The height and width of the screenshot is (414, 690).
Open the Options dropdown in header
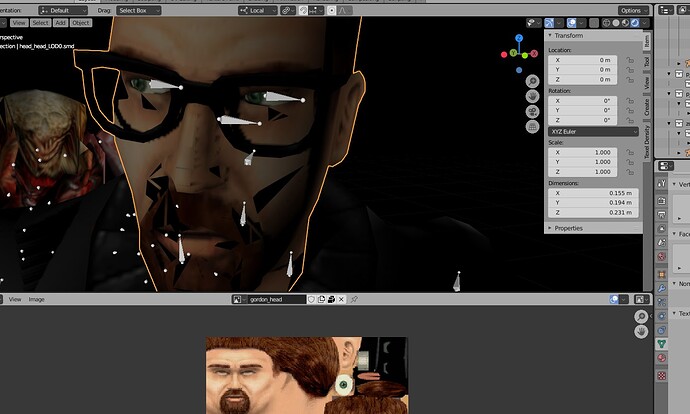point(634,10)
